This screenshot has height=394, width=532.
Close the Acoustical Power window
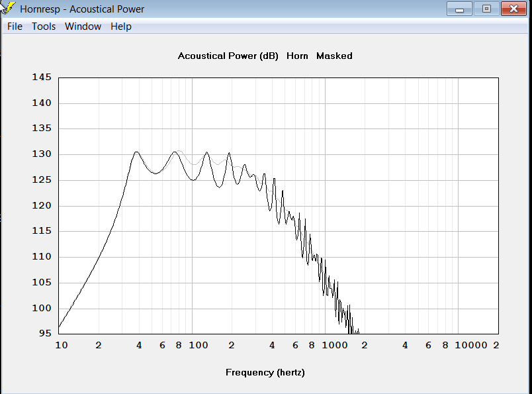pyautogui.click(x=513, y=9)
